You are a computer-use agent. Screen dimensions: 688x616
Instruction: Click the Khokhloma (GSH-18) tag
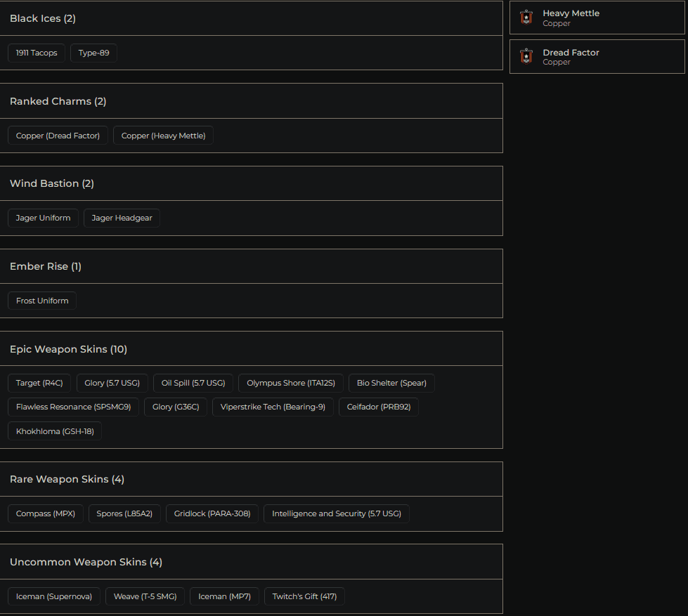click(55, 431)
